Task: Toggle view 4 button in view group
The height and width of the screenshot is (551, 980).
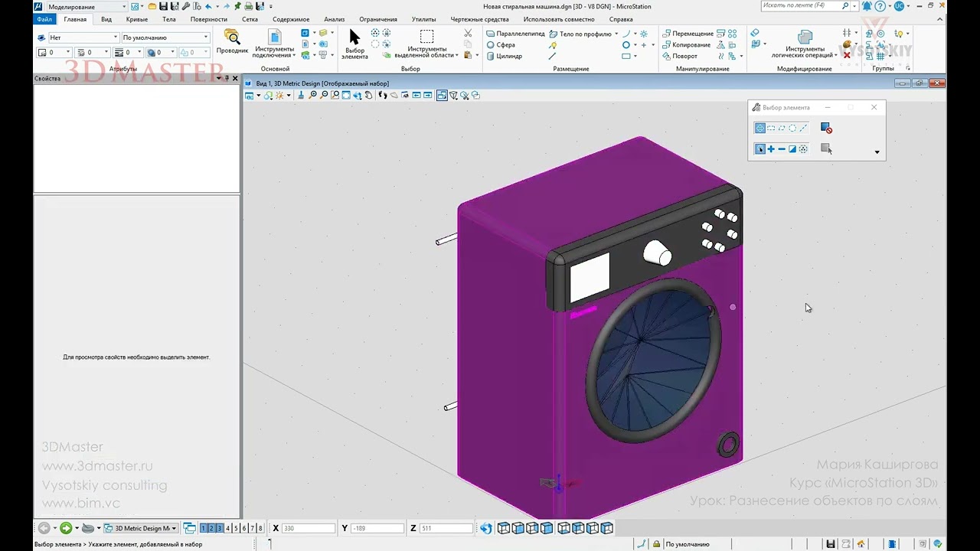Action: pyautogui.click(x=227, y=528)
